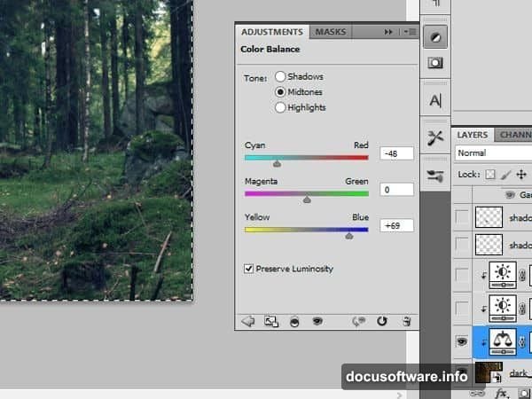Screen dimensions: 532x399
Task: Open the Layers tab
Action: (x=473, y=135)
